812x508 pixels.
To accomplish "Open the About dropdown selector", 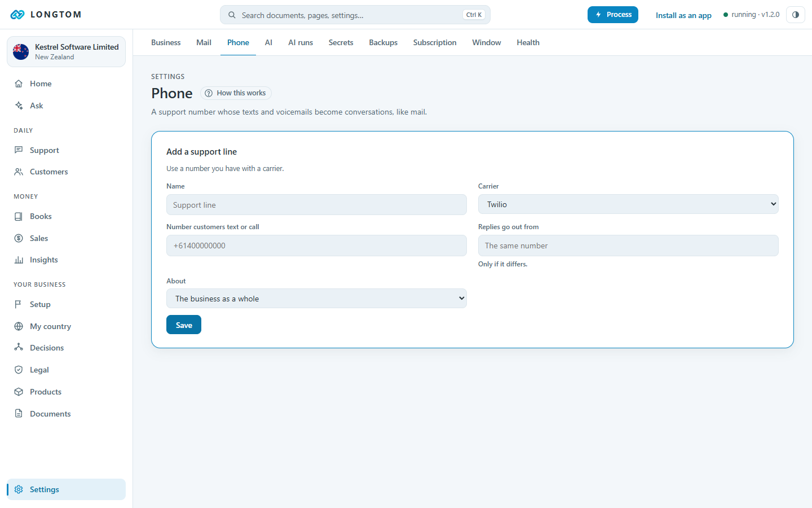I will point(316,299).
